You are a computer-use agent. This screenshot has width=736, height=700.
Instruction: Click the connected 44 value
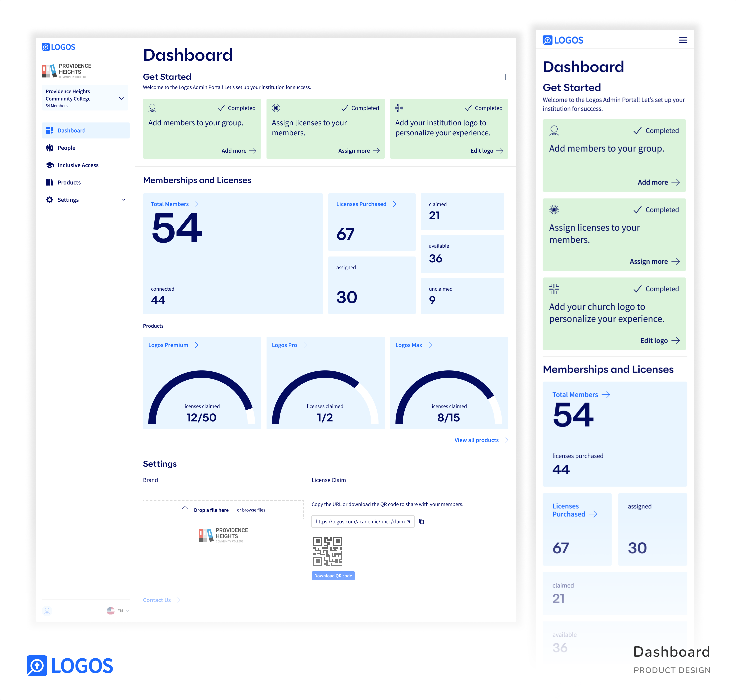point(158,300)
